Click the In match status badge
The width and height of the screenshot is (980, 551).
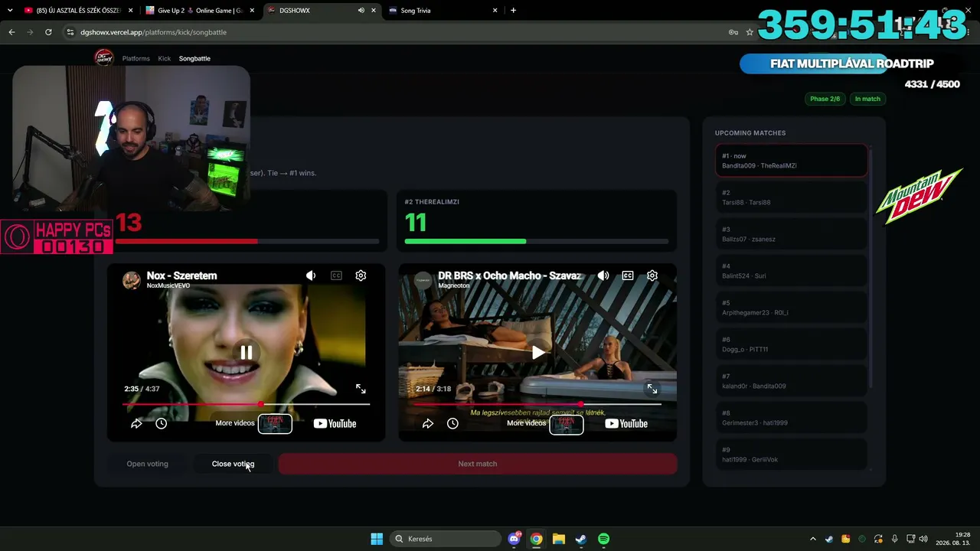coord(867,99)
